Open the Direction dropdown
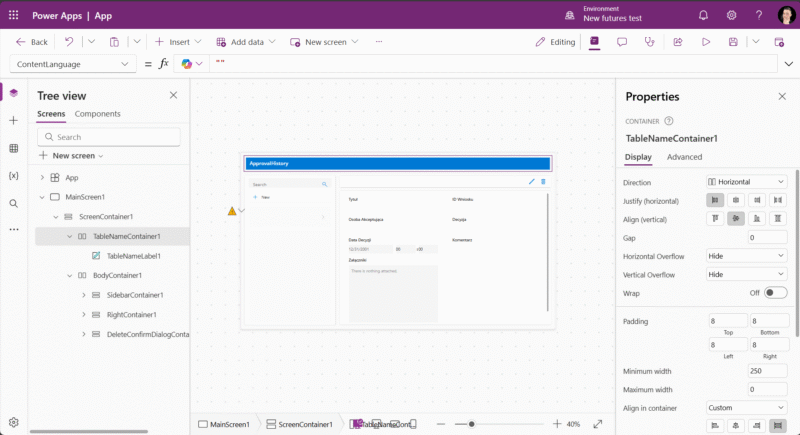800x435 pixels. pyautogui.click(x=746, y=182)
